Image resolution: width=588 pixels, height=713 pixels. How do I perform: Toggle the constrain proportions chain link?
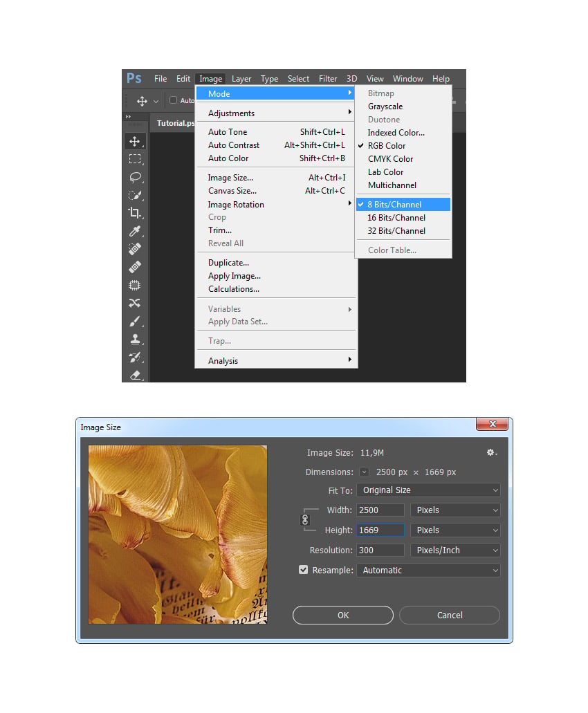(305, 520)
